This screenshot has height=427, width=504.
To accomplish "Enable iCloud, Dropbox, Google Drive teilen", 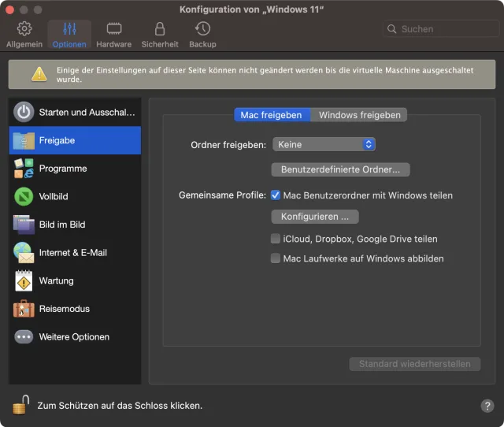I will (276, 239).
